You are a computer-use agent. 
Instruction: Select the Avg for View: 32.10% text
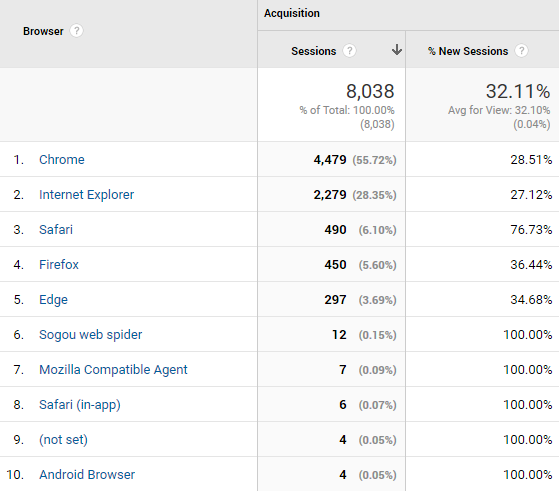coord(499,110)
